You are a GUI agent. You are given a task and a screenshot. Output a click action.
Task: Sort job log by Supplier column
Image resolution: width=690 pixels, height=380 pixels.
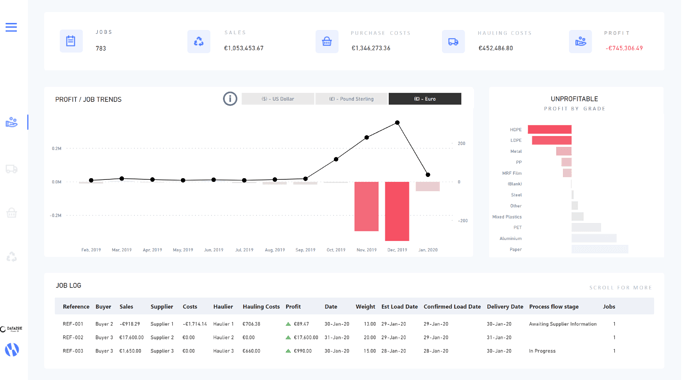click(161, 307)
